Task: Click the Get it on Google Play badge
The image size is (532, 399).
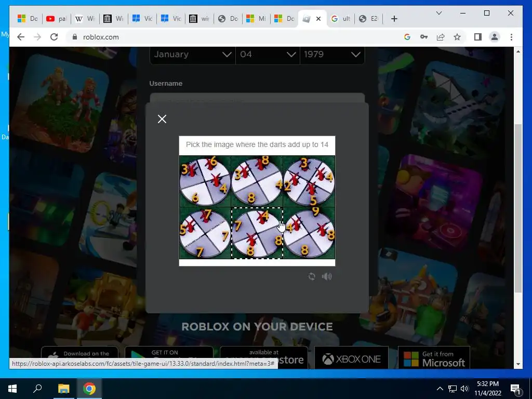Action: tap(169, 357)
